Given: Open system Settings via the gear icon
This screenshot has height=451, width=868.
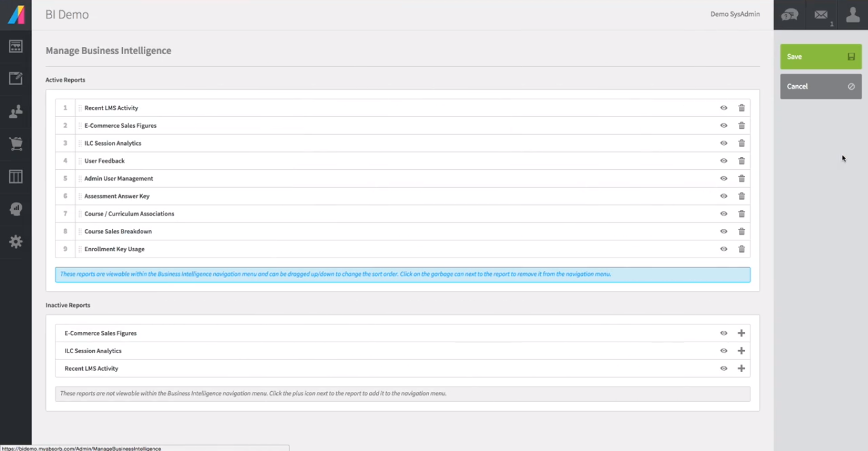Looking at the screenshot, I should [x=15, y=241].
